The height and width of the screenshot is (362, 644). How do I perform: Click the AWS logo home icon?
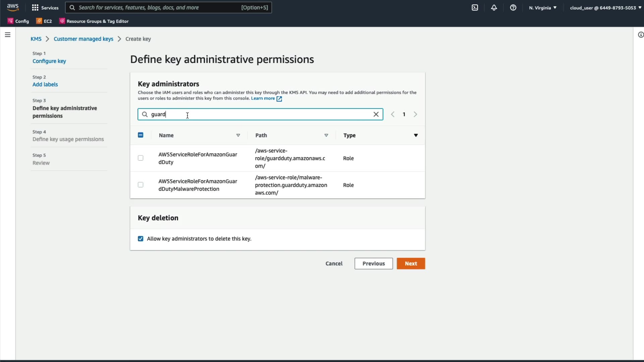[x=13, y=7]
